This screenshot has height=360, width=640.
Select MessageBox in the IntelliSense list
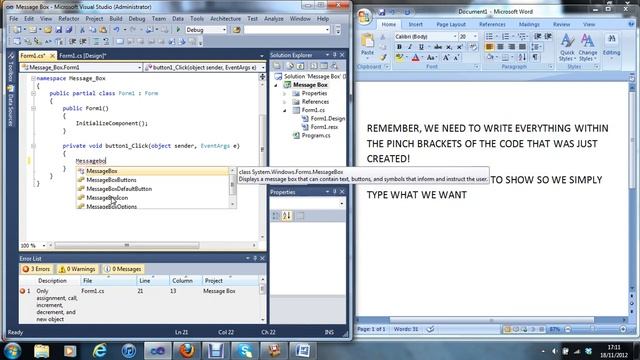pyautogui.click(x=153, y=171)
